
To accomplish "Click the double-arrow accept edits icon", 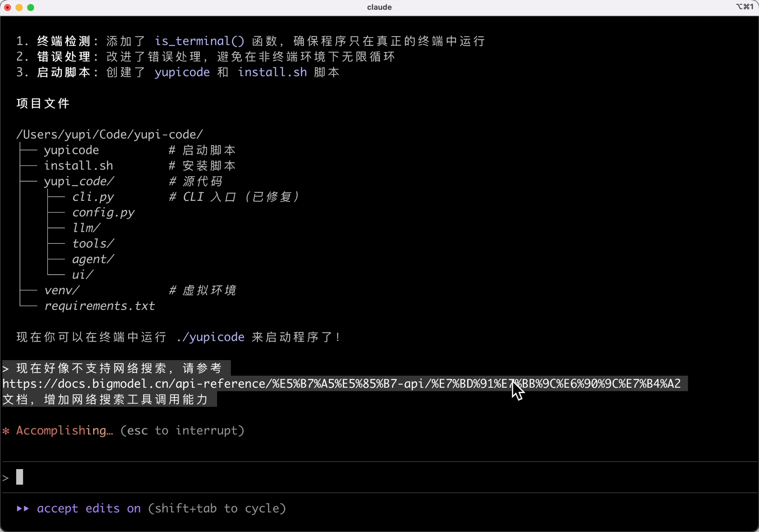I will point(23,509).
